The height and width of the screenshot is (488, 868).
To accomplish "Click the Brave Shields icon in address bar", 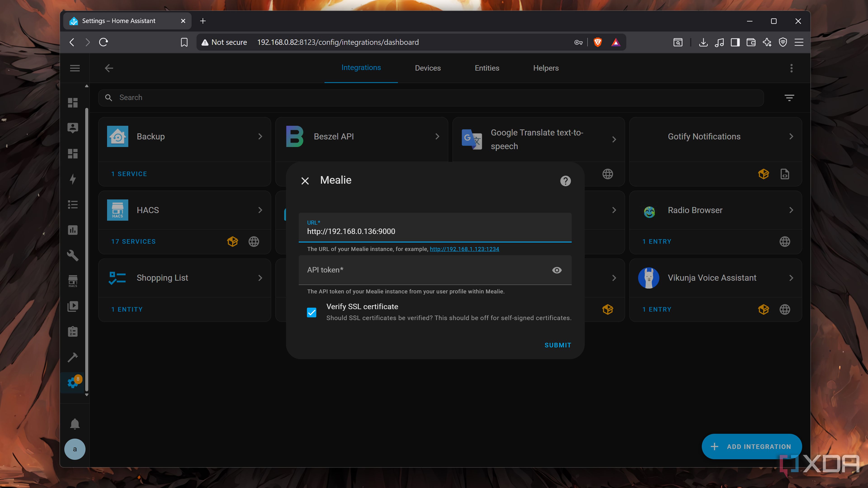I will tap(597, 42).
